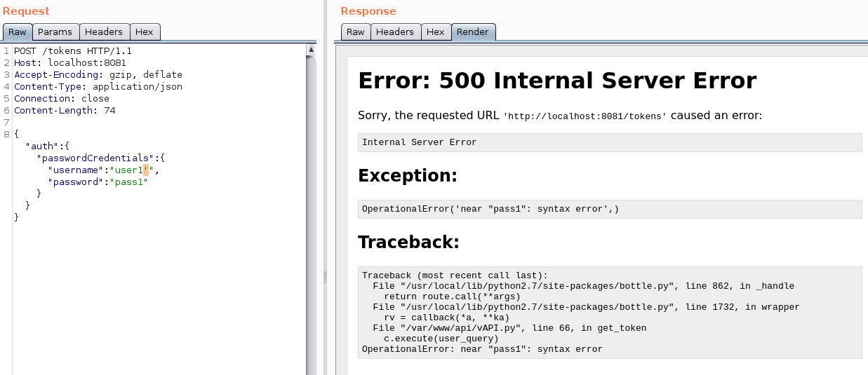This screenshot has height=375, width=868.
Task: Click the "pass1" password value in request
Action: (129, 182)
